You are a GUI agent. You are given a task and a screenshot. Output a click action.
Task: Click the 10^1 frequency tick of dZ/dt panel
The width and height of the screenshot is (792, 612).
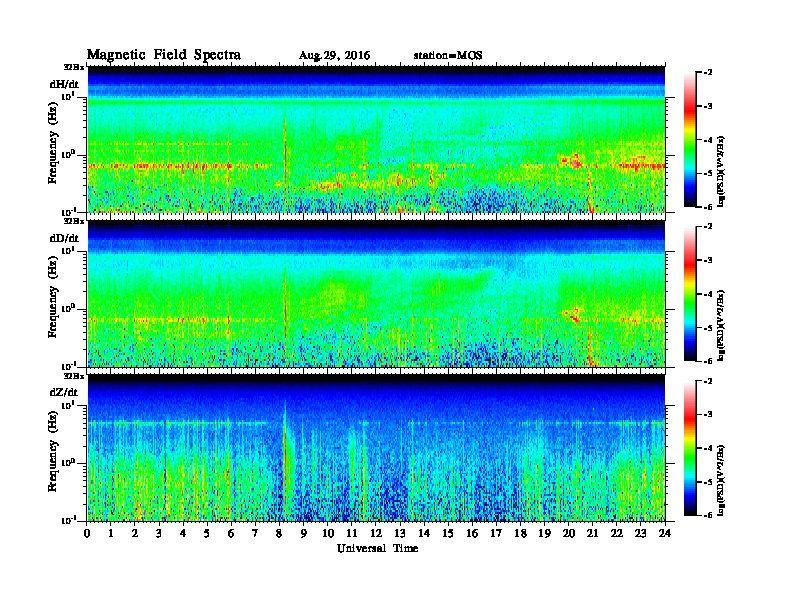tap(68, 405)
